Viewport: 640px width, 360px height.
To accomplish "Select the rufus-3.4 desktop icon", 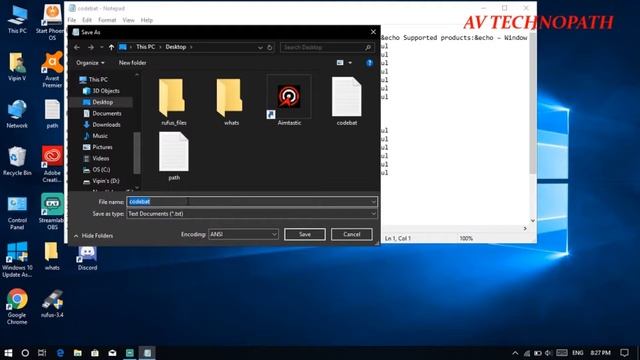I will point(52,303).
